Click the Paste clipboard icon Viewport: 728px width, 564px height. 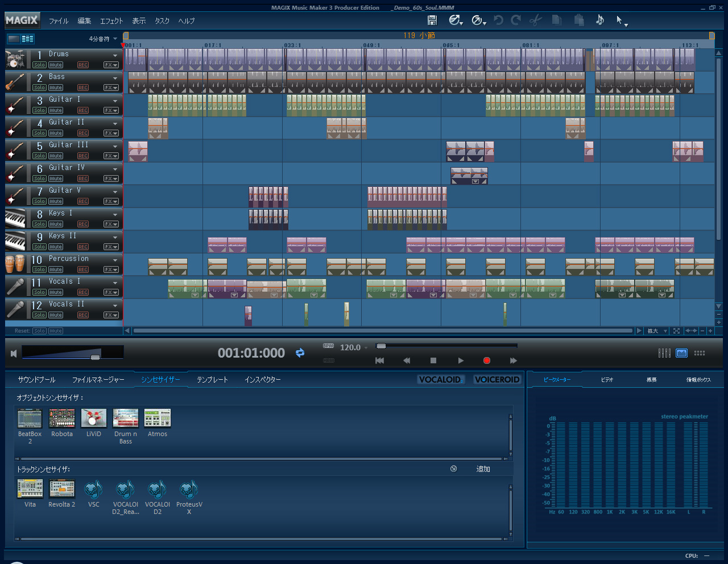(x=579, y=20)
